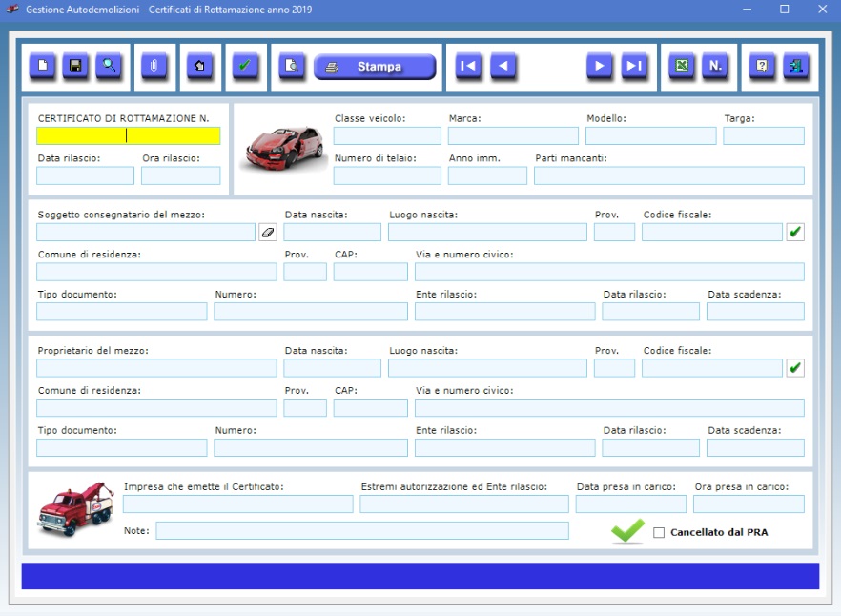The width and height of the screenshot is (841, 616).
Task: Click the Parti mancanti field
Action: click(669, 175)
